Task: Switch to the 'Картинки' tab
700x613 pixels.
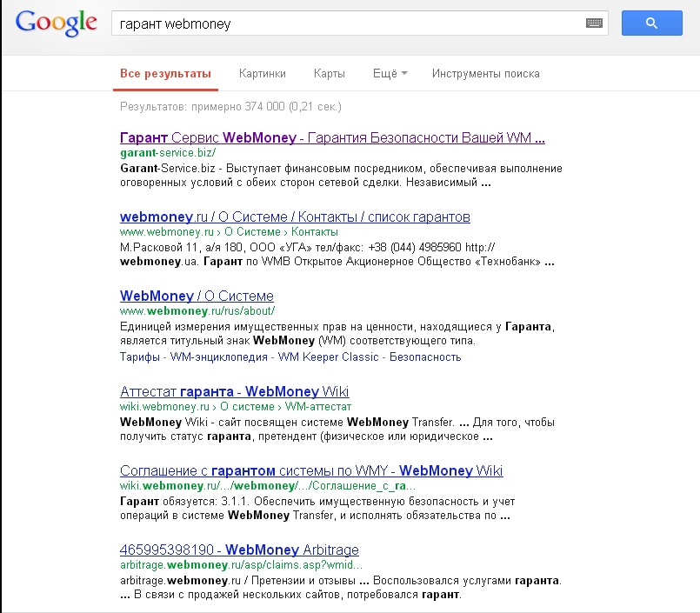Action: point(263,74)
